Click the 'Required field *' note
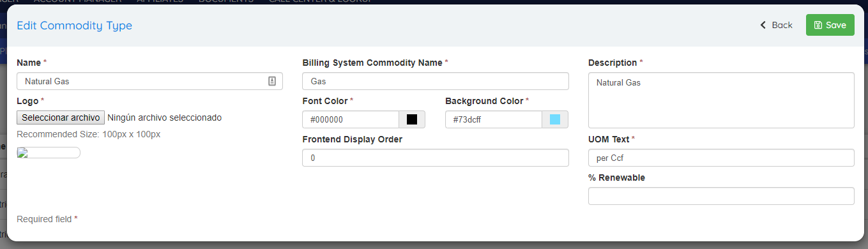 coord(47,219)
